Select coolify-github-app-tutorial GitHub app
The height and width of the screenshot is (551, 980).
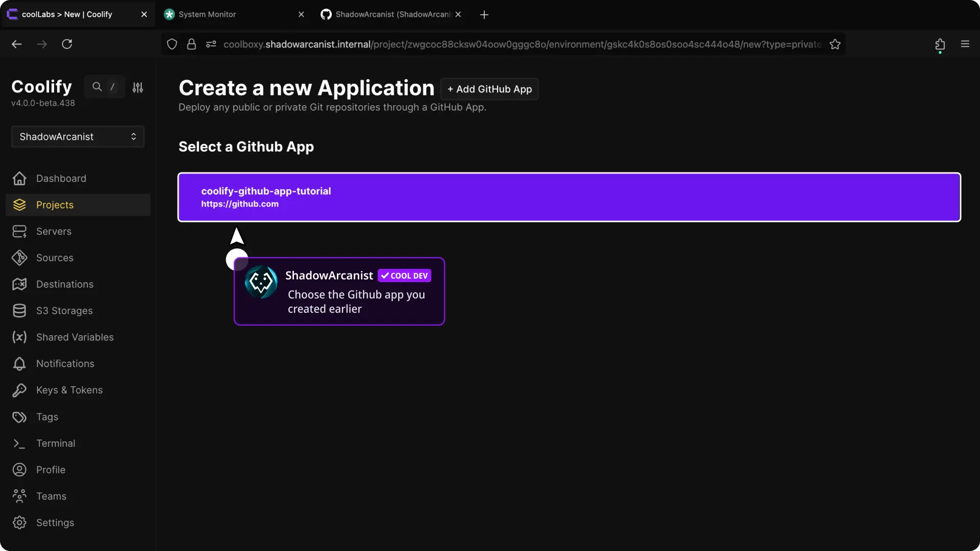(569, 197)
